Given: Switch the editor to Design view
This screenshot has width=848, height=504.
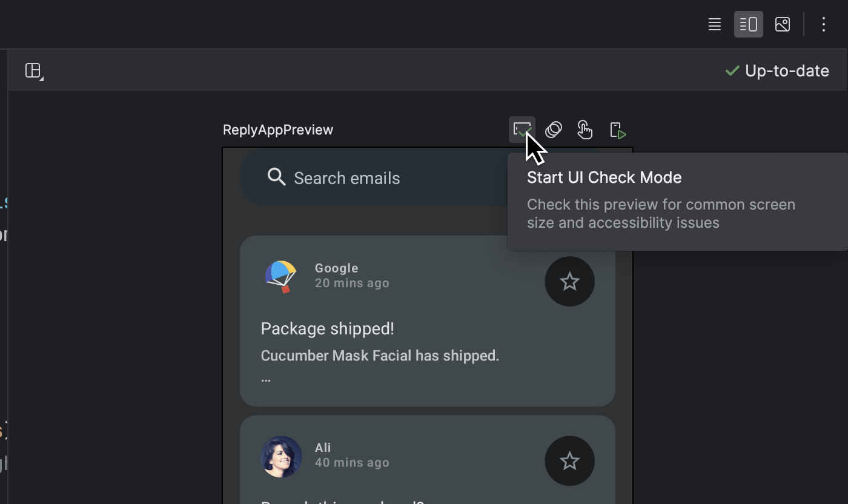Looking at the screenshot, I should [782, 24].
